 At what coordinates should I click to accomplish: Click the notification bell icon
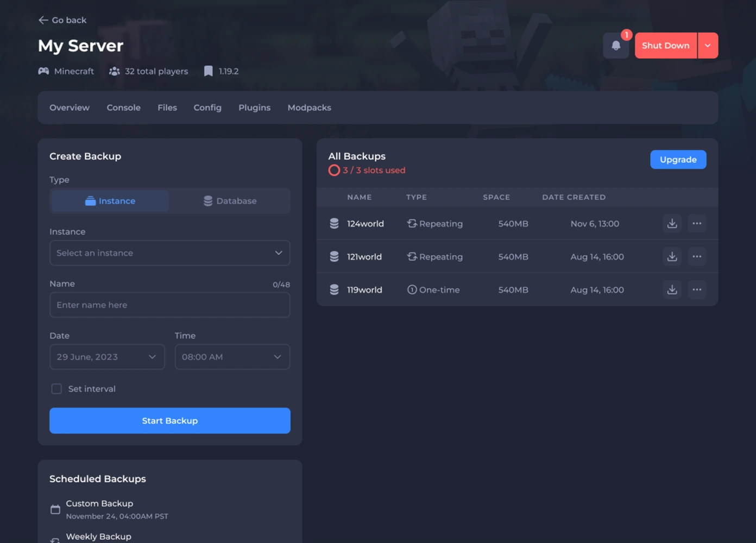click(616, 46)
